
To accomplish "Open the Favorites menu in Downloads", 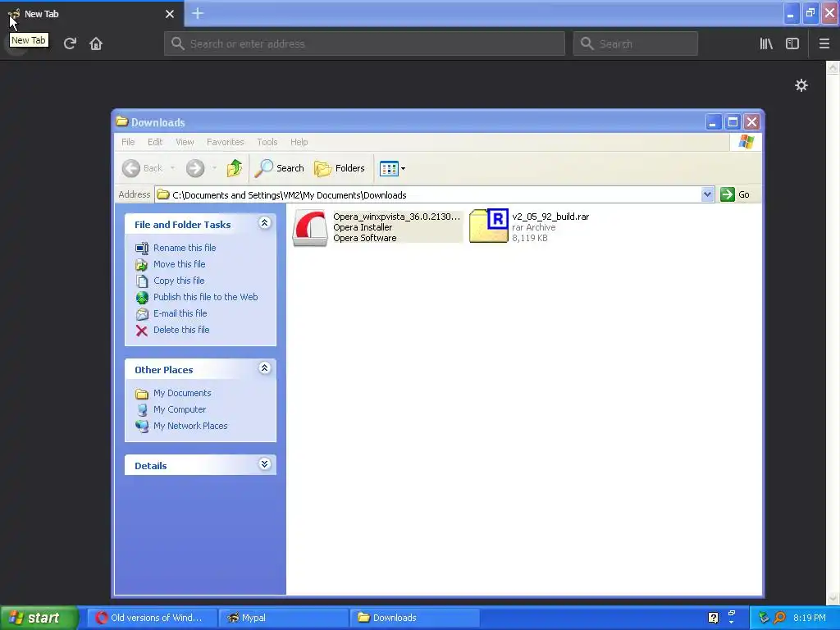I will click(x=225, y=142).
